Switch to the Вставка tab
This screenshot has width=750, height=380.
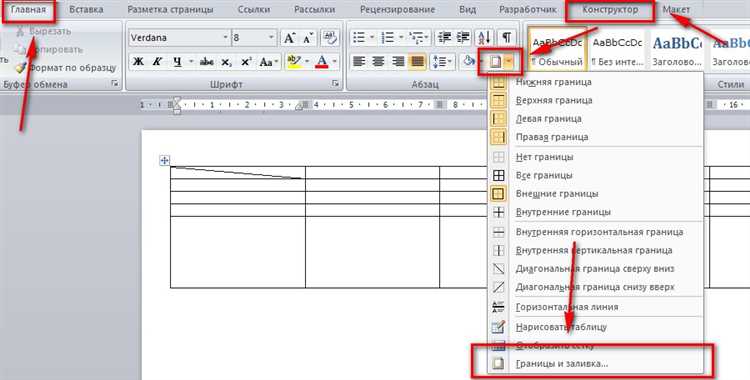(86, 10)
